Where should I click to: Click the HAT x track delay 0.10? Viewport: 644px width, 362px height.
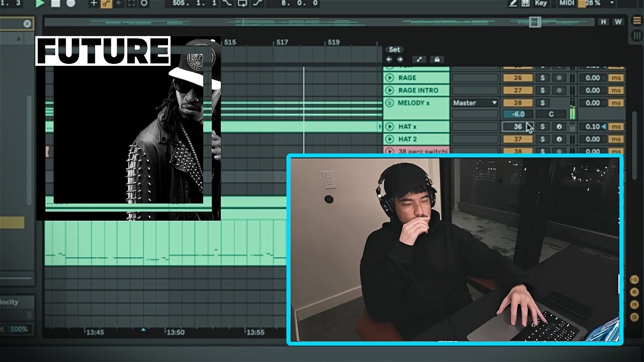[593, 127]
